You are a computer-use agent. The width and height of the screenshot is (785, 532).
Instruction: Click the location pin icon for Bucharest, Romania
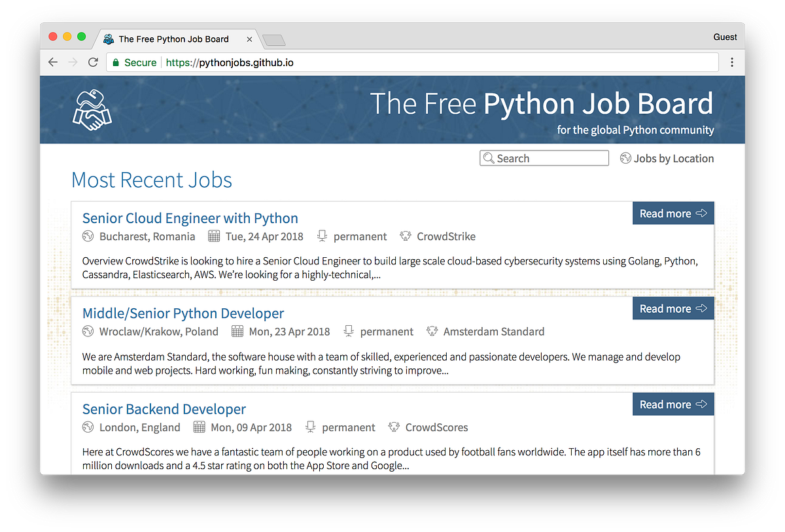(x=88, y=236)
